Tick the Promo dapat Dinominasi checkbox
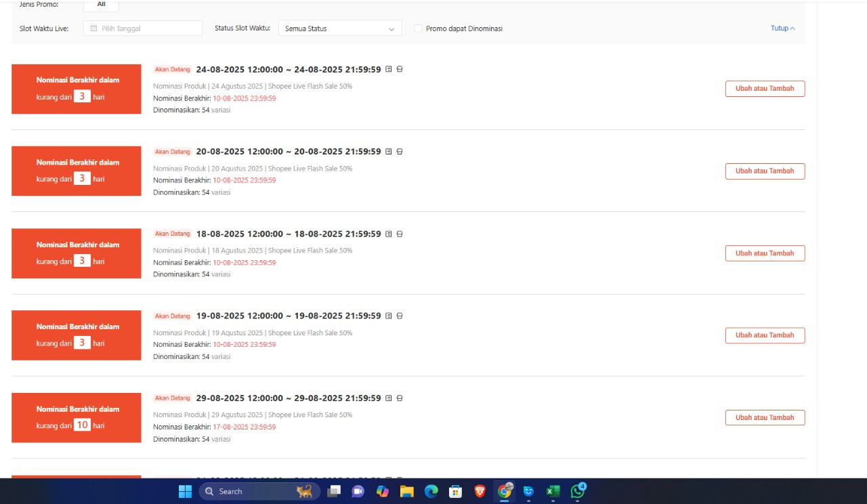The width and height of the screenshot is (867, 504). pos(418,28)
